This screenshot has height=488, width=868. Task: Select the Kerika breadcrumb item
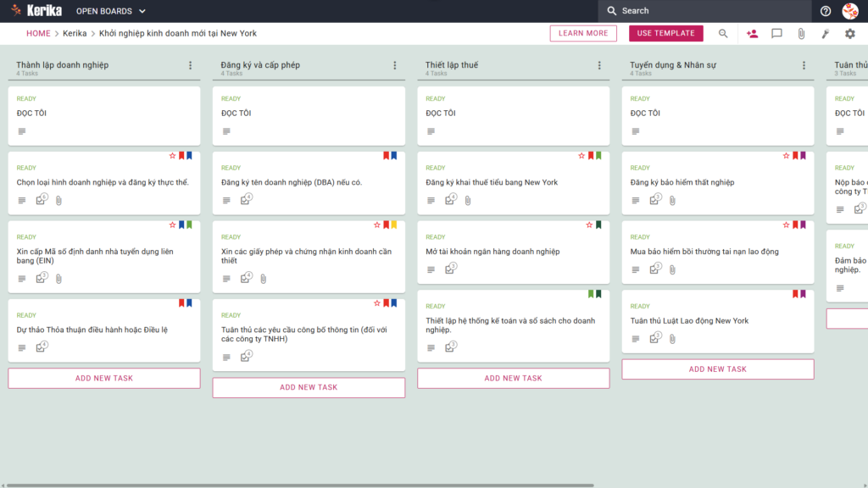pos(75,33)
